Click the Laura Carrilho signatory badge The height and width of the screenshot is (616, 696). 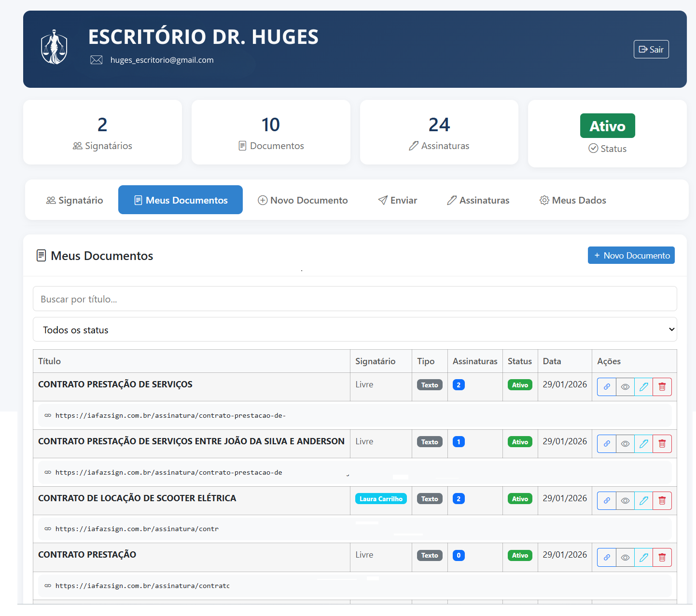tap(381, 499)
